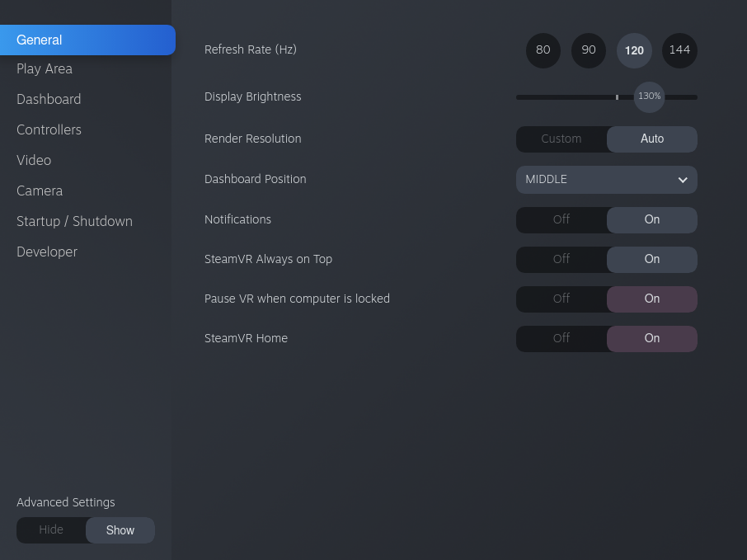Select the 80 Hz refresh rate
The width and height of the screenshot is (747, 560).
pyautogui.click(x=543, y=50)
